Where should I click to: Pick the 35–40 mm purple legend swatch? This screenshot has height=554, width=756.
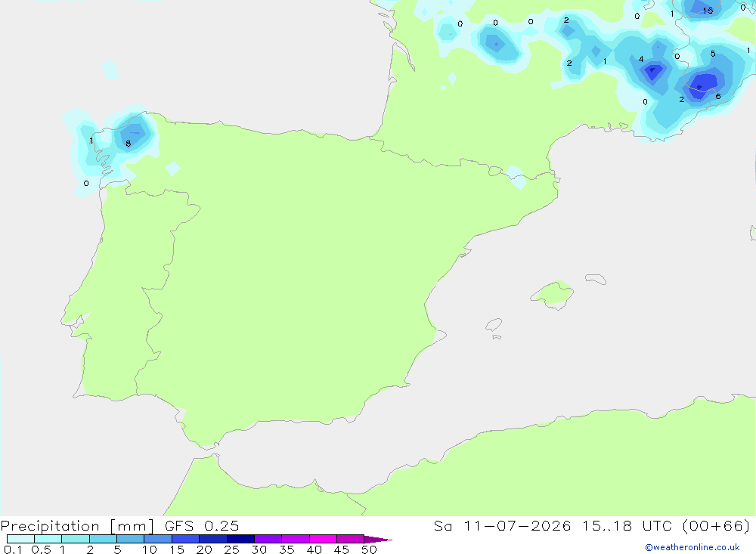click(x=296, y=539)
